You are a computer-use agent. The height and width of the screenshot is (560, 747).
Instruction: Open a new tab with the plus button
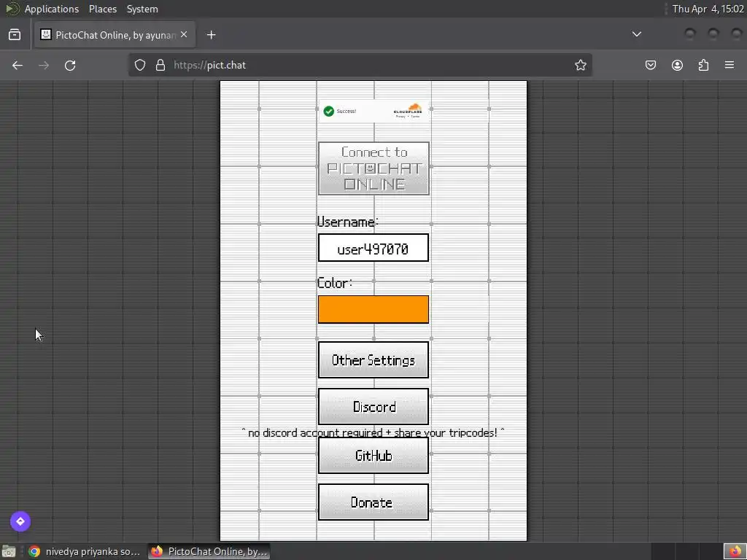211,35
